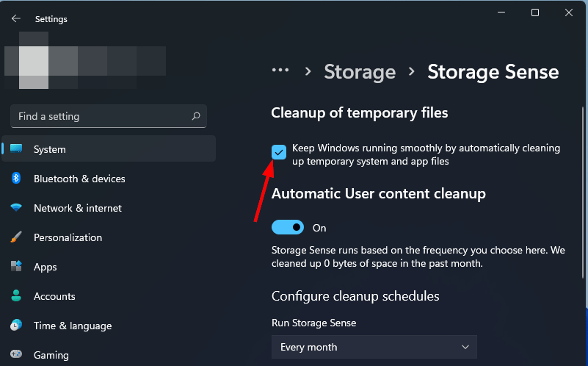Click the back arrow in Settings
This screenshot has height=366, width=588.
[15, 18]
